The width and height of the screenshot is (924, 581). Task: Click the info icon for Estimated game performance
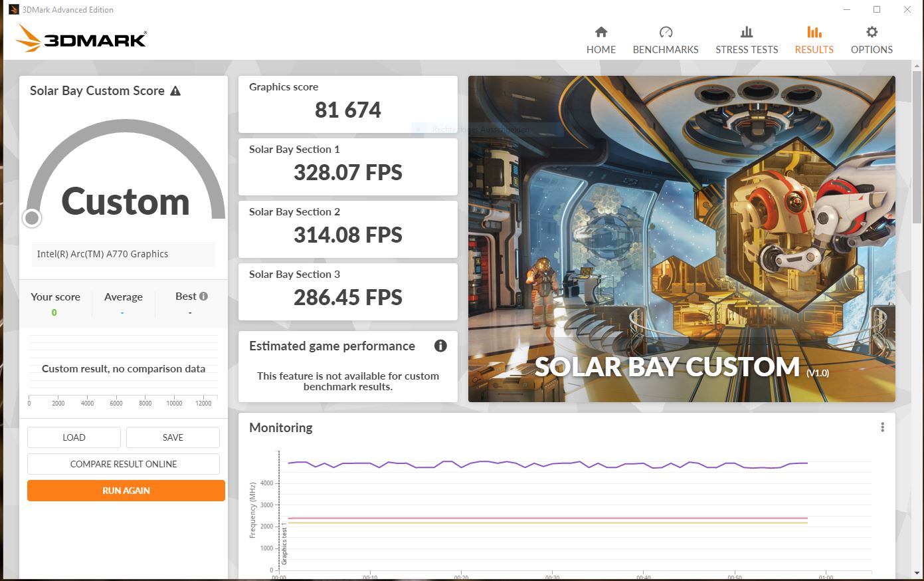[440, 346]
